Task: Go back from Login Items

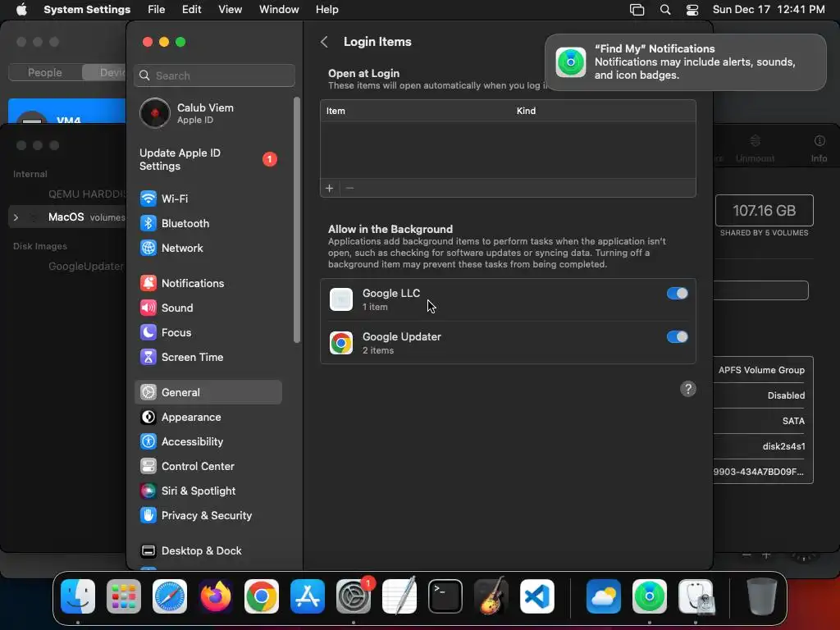Action: click(x=324, y=42)
